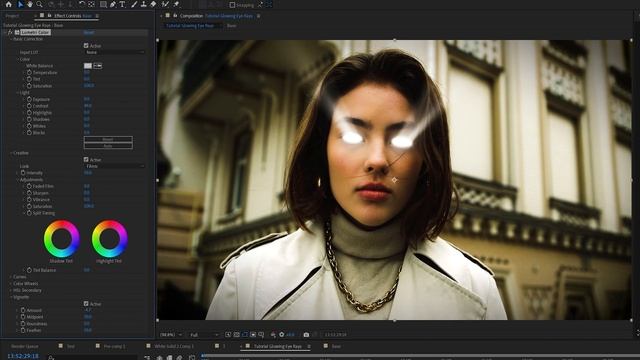Expand the Color Wheels section
The height and width of the screenshot is (360, 640).
(11, 283)
